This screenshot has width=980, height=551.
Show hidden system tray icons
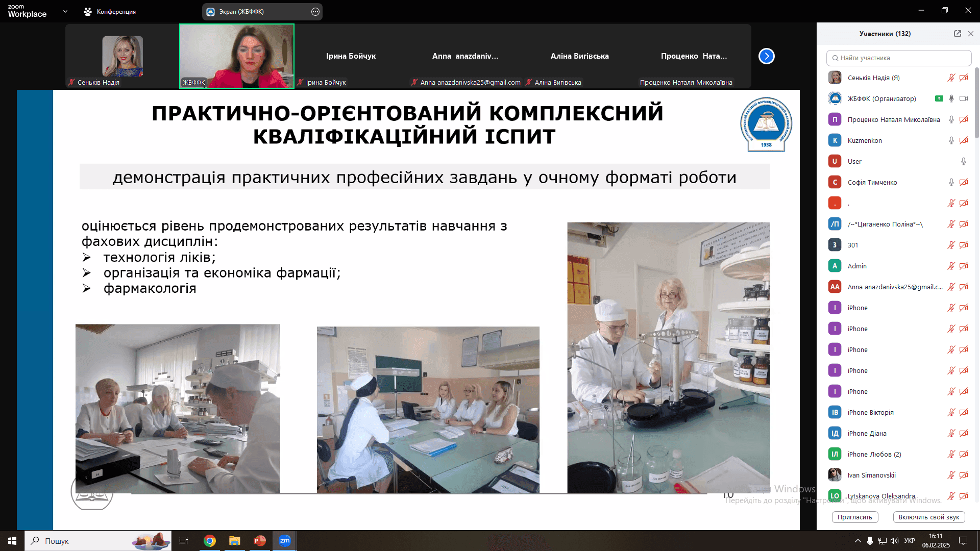point(857,541)
